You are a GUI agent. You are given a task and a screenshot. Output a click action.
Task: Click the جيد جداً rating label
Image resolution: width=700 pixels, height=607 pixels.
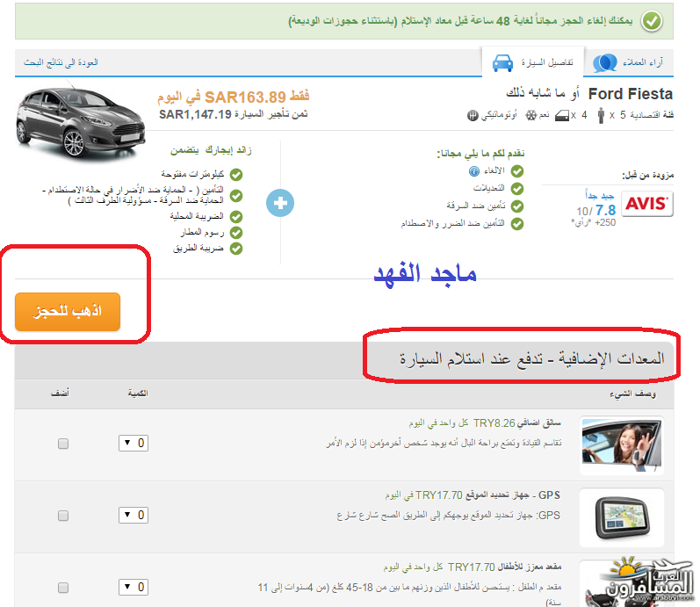click(x=600, y=195)
